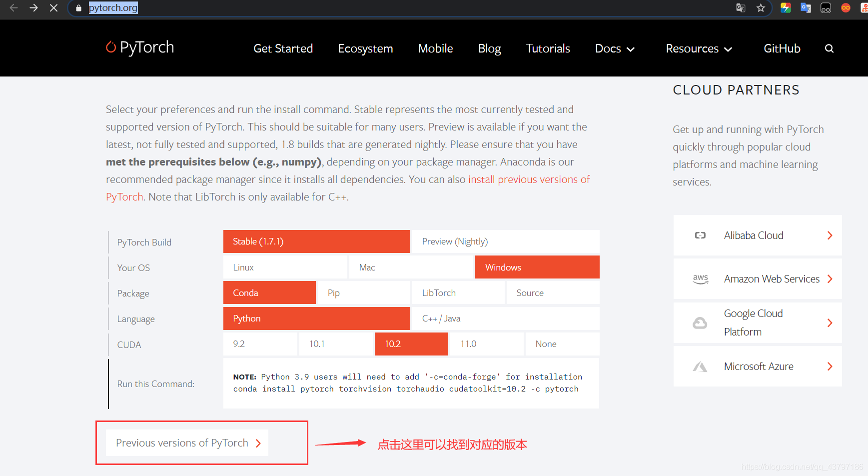Choose Mac as your OS

point(411,267)
